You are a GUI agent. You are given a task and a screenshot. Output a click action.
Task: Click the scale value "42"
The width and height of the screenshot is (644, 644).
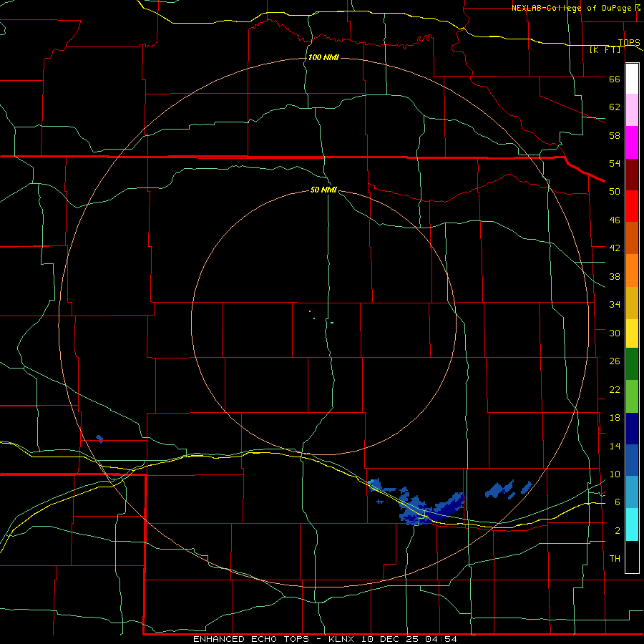tap(615, 248)
